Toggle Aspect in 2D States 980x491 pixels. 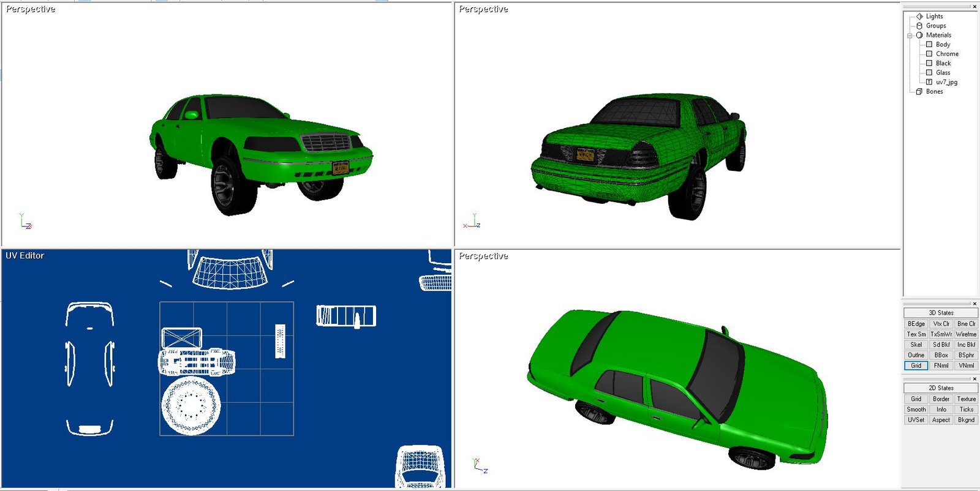[941, 420]
